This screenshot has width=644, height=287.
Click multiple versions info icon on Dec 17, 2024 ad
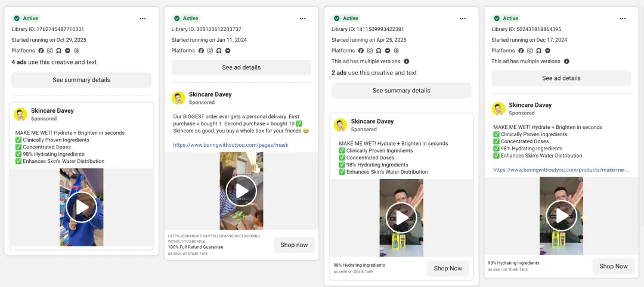(x=566, y=61)
